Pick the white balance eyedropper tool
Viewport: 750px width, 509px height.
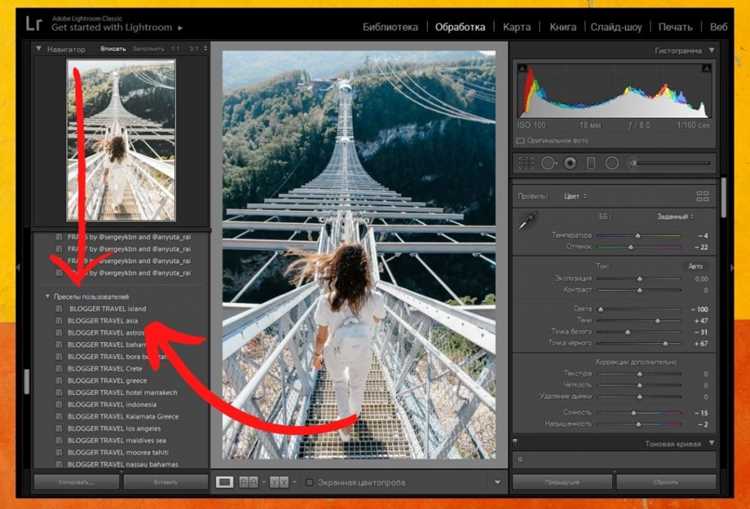pyautogui.click(x=528, y=221)
